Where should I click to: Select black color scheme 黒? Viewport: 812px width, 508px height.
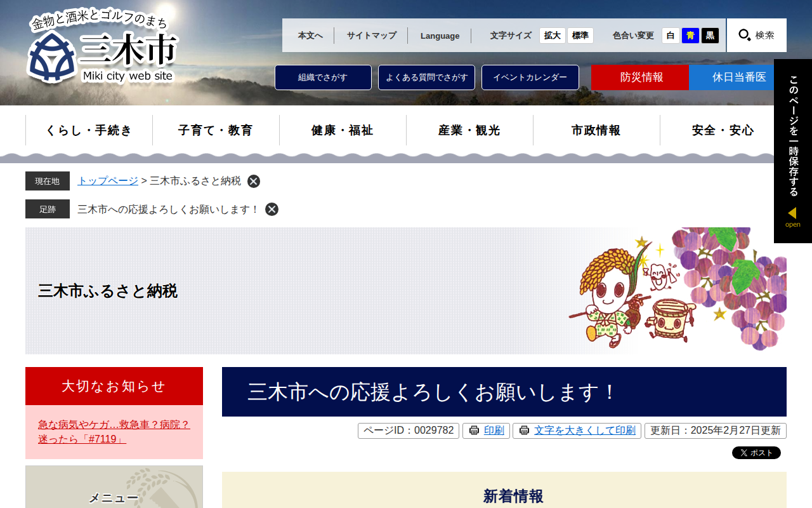coord(710,36)
